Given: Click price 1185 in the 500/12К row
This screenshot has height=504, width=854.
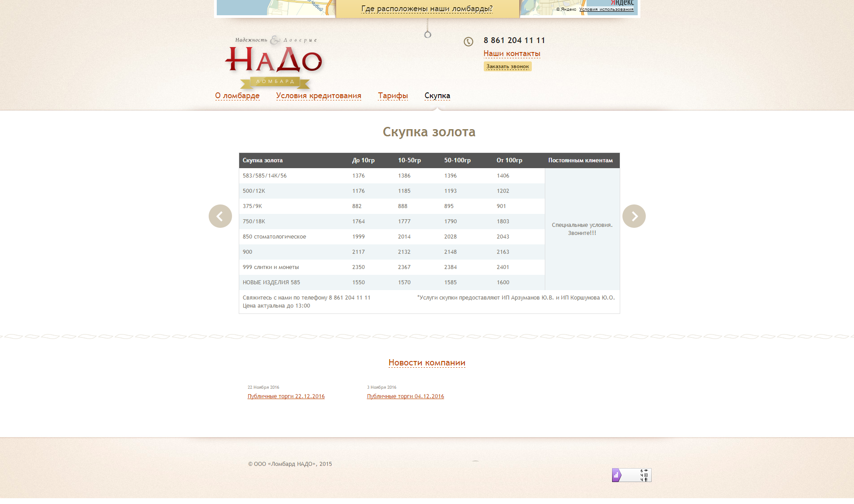Looking at the screenshot, I should [404, 191].
